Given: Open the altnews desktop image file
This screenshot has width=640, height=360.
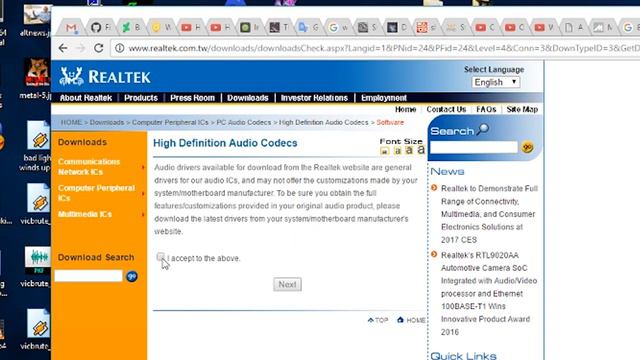Looking at the screenshot, I should (x=36, y=20).
